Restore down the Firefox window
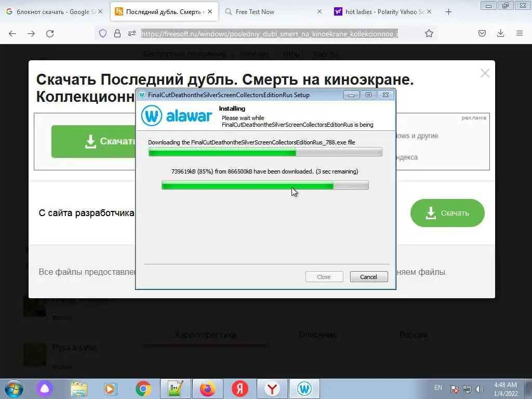Image resolution: width=532 pixels, height=399 pixels. tap(506, 5)
